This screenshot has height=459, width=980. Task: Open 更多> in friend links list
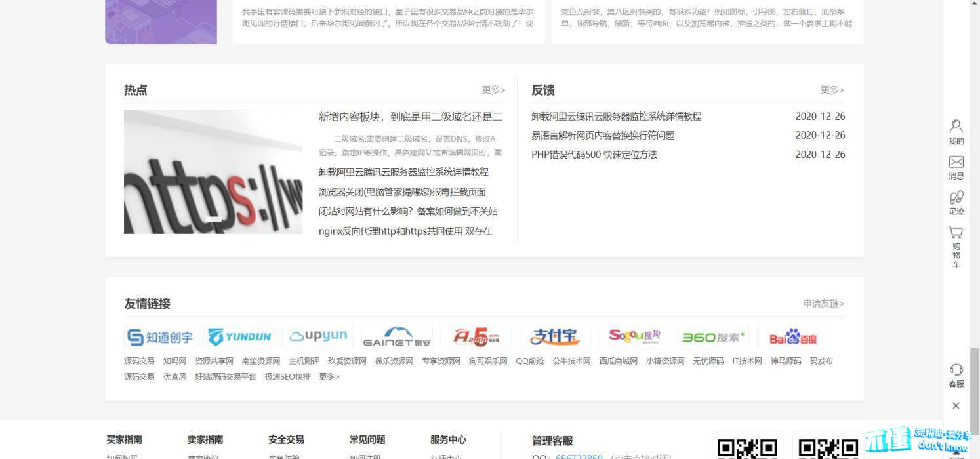click(329, 376)
